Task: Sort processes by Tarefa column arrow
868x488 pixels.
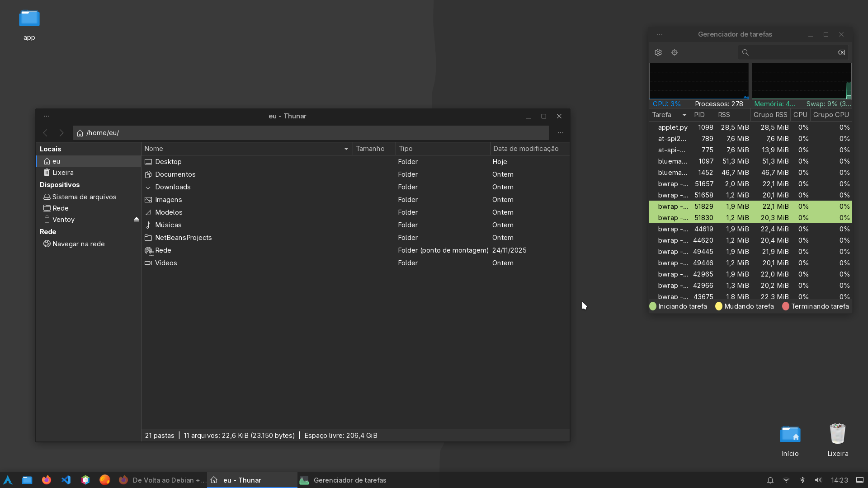Action: (x=684, y=115)
